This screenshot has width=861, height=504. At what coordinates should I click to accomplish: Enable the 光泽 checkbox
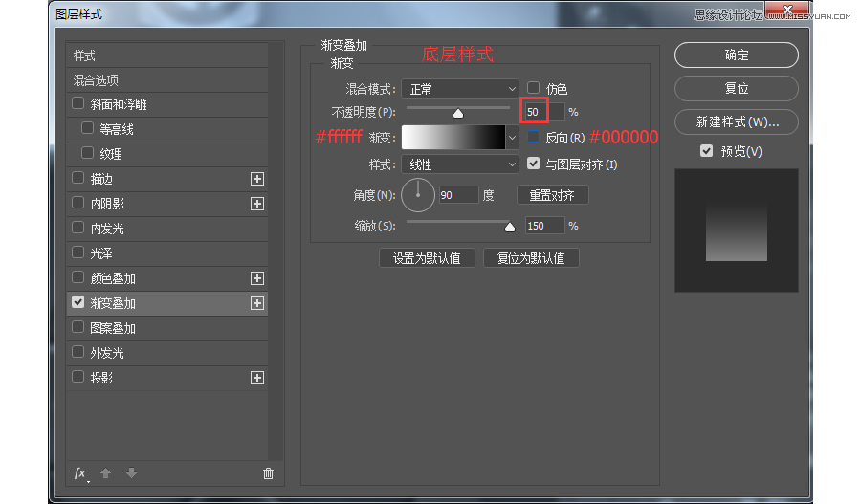coord(78,252)
